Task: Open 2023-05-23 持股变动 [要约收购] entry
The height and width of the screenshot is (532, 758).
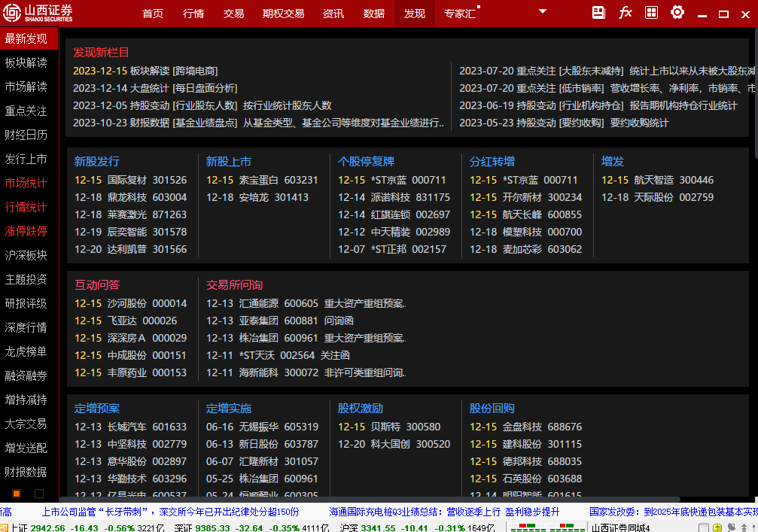Action: [x=564, y=123]
